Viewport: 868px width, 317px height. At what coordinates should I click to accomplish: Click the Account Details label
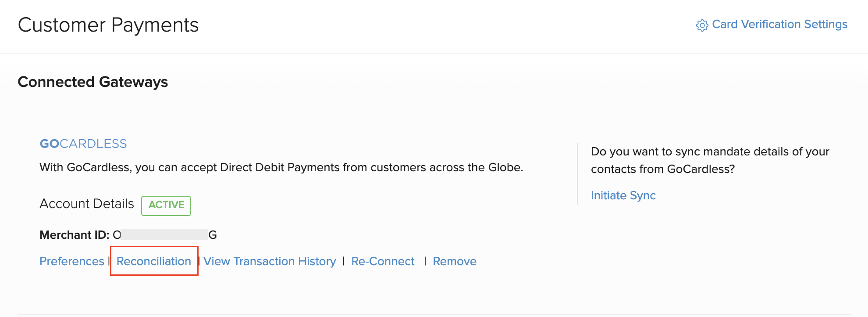pyautogui.click(x=87, y=204)
